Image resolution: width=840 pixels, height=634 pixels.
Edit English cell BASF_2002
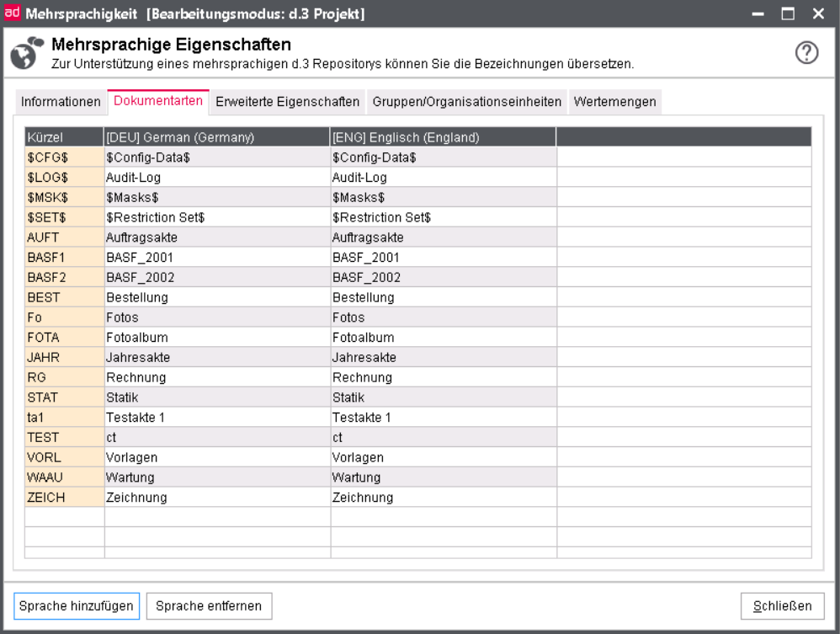pos(444,278)
